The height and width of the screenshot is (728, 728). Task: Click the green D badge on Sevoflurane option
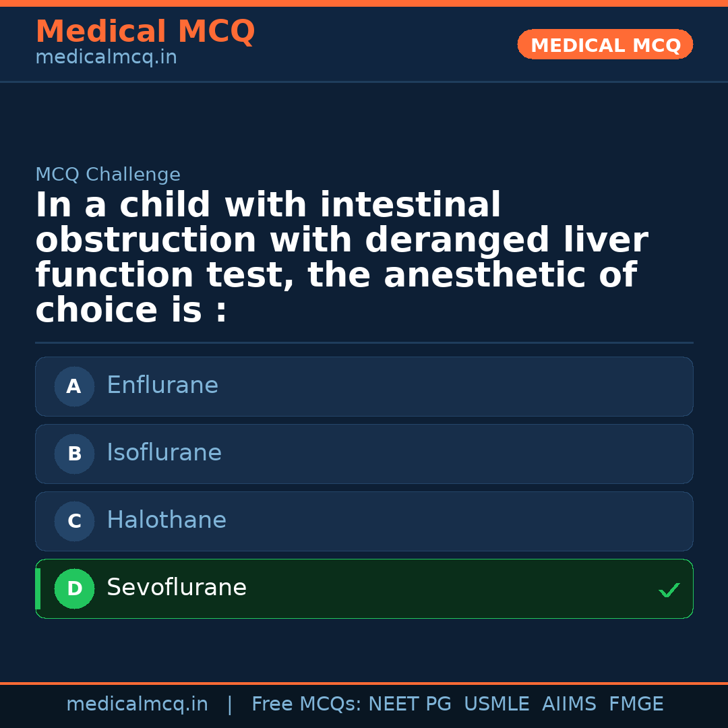click(74, 588)
